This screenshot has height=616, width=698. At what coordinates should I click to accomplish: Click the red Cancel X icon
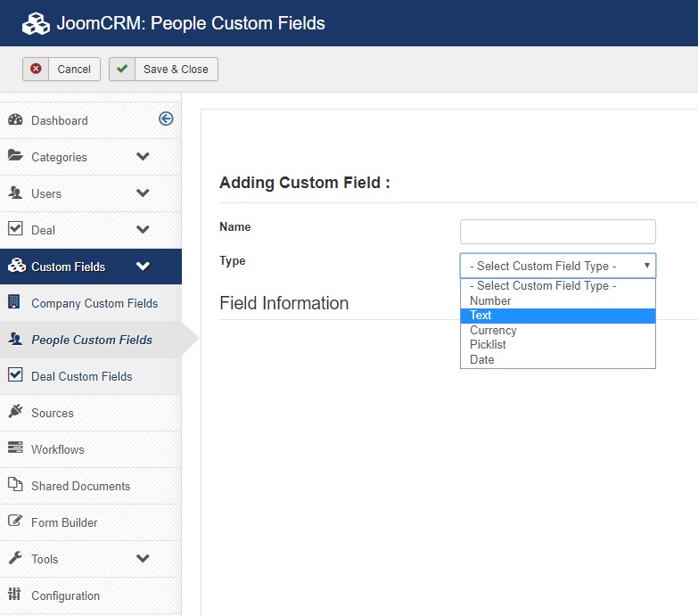click(36, 69)
